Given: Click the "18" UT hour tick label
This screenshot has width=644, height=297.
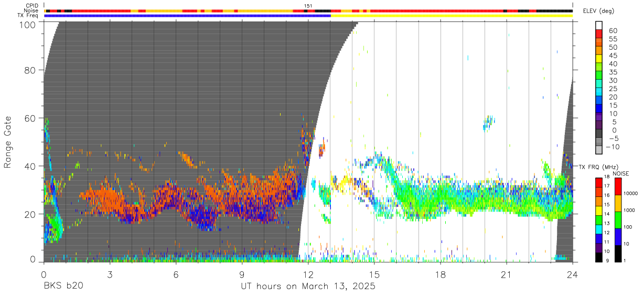Looking at the screenshot, I should pos(440,274).
